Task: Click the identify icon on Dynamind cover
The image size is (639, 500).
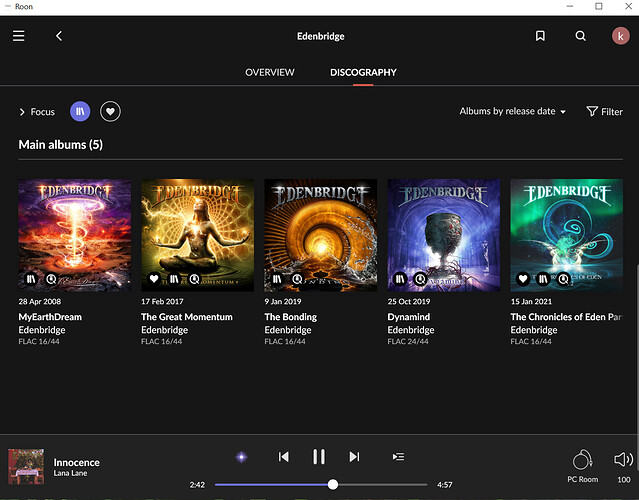Action: click(x=420, y=279)
